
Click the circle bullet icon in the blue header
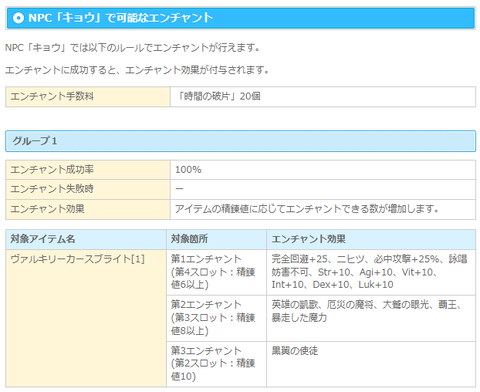pyautogui.click(x=18, y=18)
